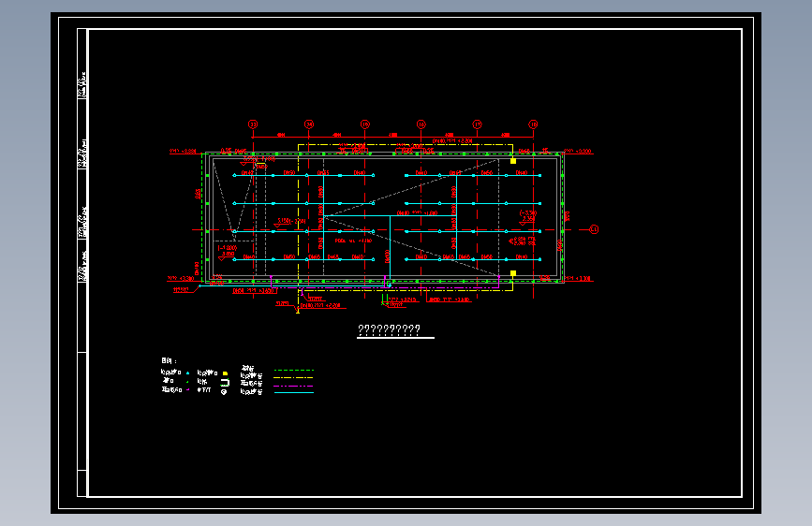
Task: Select the second grid axis bubble from left
Action: tap(309, 124)
